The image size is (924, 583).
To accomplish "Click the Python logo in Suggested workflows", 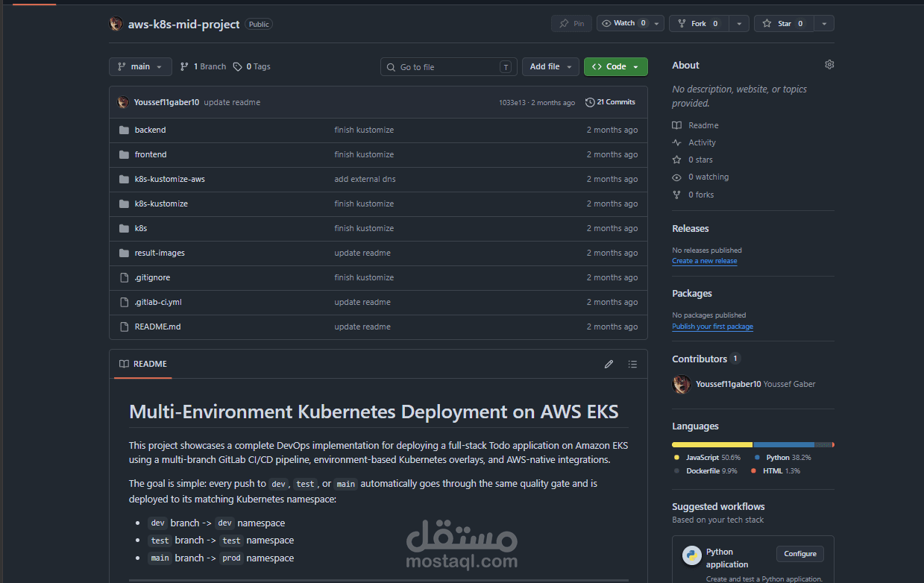I will coord(691,555).
